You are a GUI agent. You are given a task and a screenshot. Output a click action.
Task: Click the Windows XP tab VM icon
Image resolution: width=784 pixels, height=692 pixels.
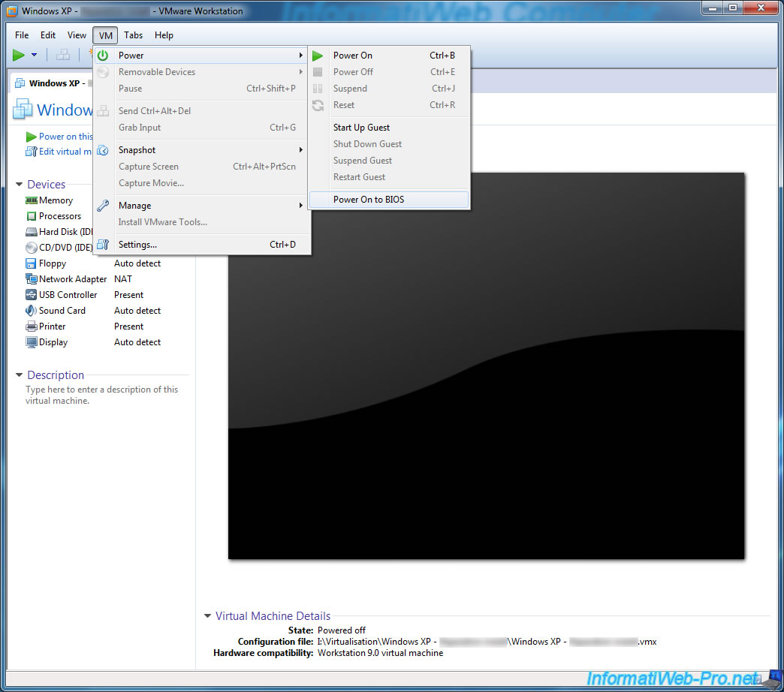[x=20, y=83]
